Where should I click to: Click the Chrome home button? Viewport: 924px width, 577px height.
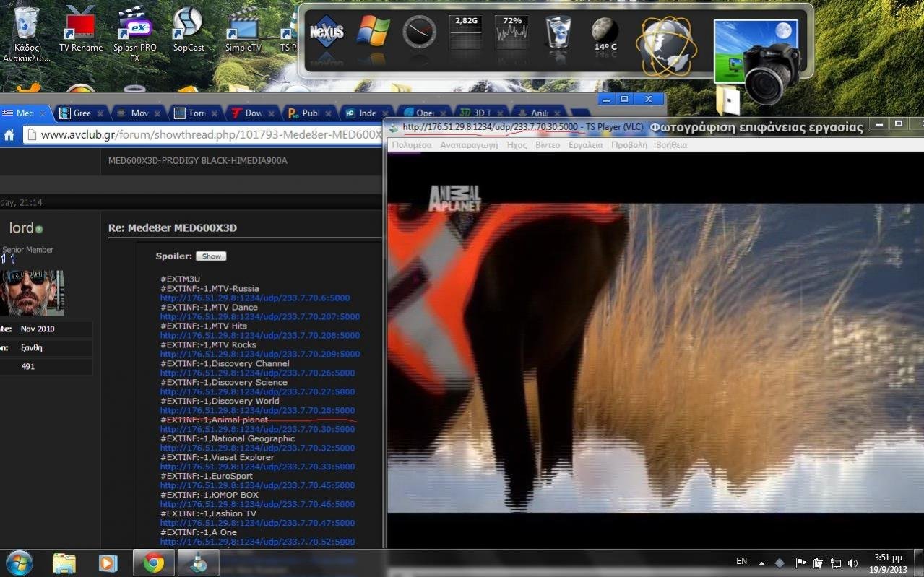point(9,134)
